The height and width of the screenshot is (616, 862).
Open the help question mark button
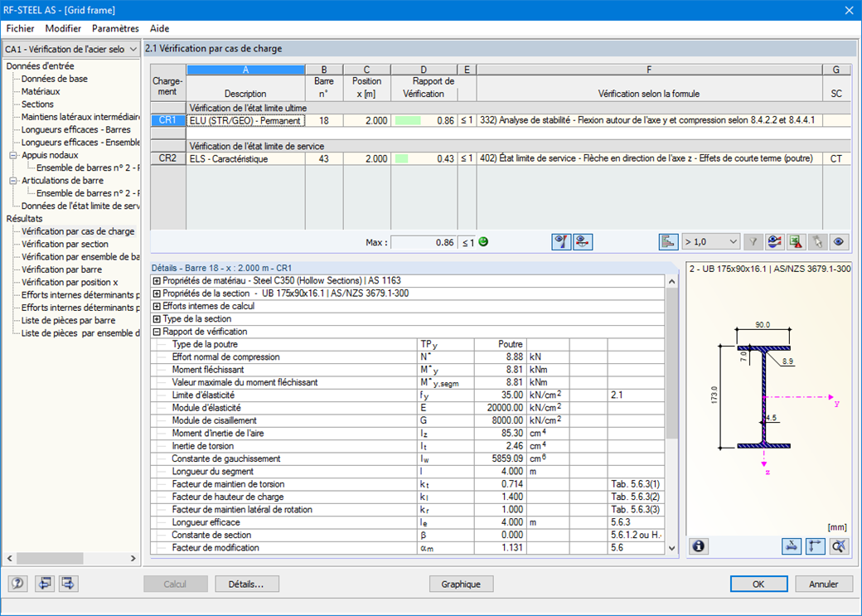point(17,584)
